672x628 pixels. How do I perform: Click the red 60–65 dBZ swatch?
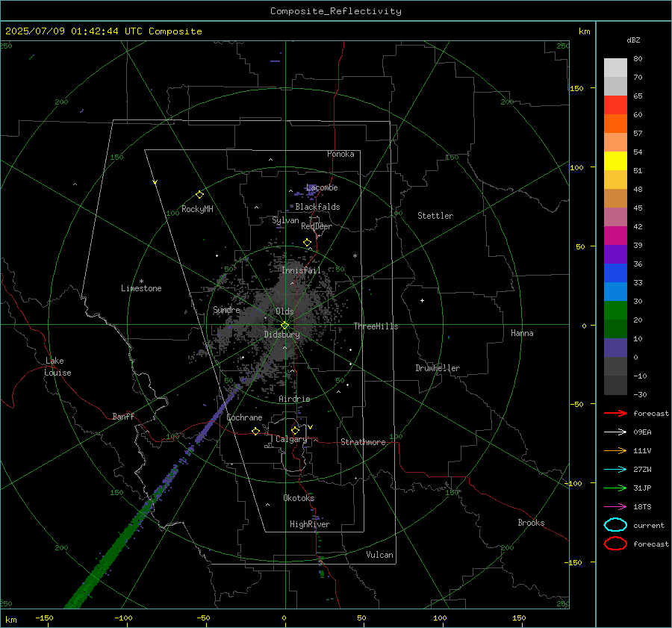tap(615, 105)
